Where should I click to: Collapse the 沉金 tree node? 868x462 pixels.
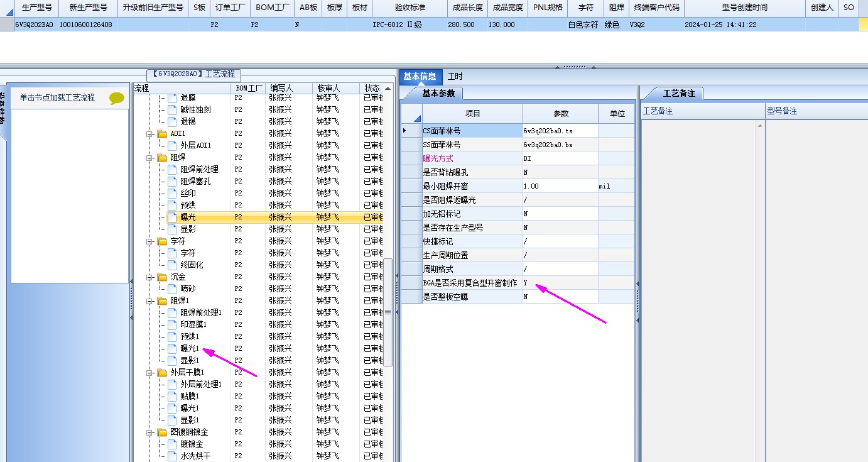(x=150, y=277)
